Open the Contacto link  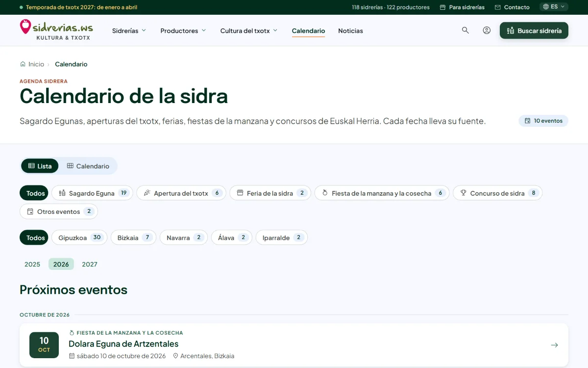512,7
